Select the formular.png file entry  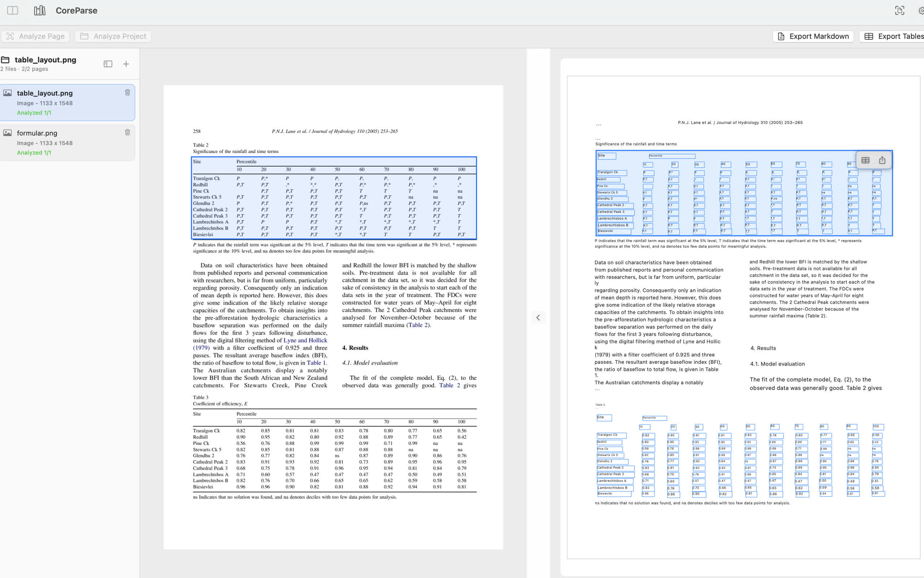67,143
